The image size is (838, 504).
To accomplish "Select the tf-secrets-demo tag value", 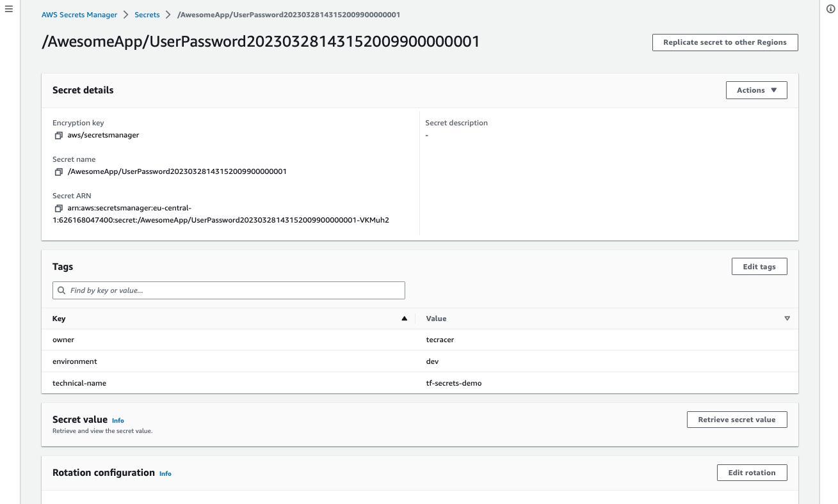I will point(454,384).
